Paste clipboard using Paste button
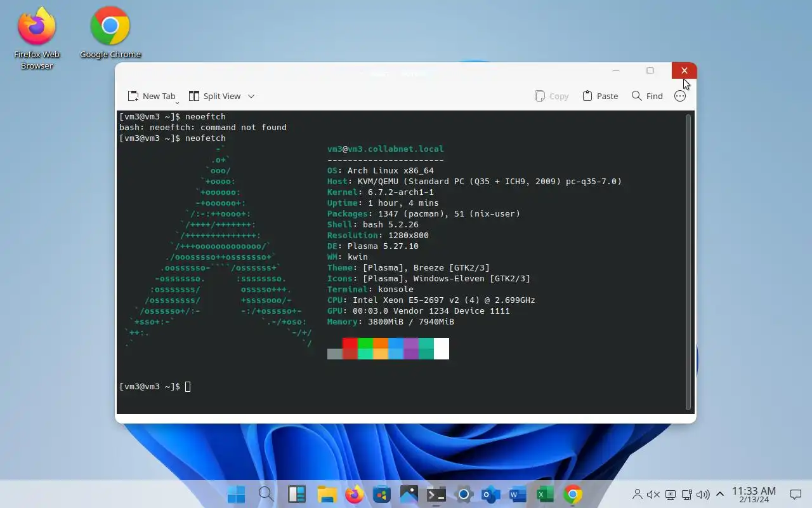Screen dimensions: 812x508 click(599, 96)
